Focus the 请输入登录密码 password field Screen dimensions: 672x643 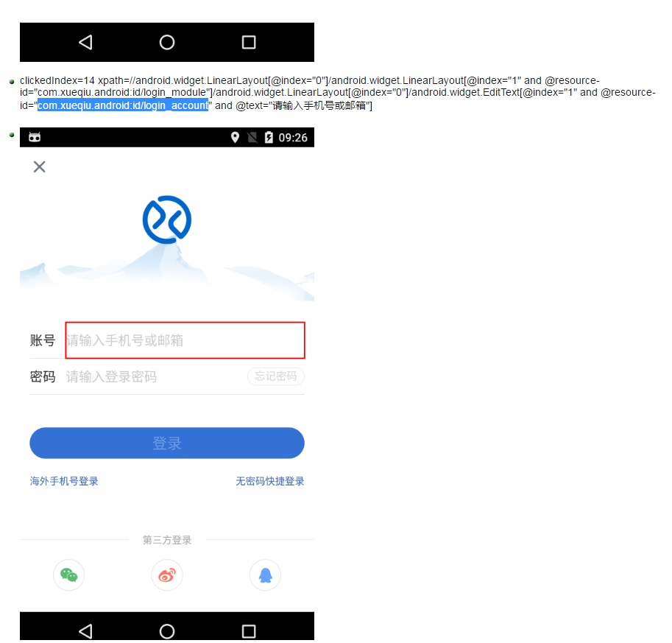(155, 376)
